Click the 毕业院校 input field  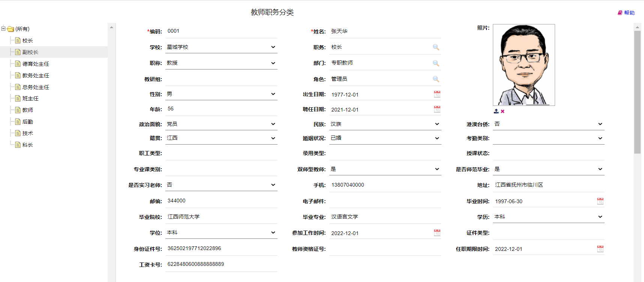(x=221, y=217)
